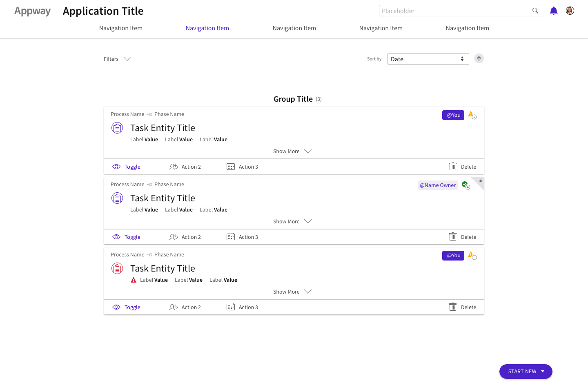Viewport: 588px width, 392px height.
Task: Open the Filters dropdown
Action: click(117, 59)
